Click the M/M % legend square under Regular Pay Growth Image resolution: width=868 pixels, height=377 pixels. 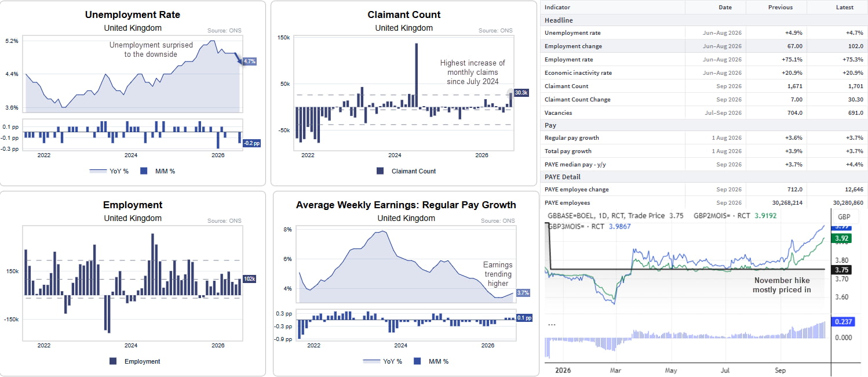(417, 361)
